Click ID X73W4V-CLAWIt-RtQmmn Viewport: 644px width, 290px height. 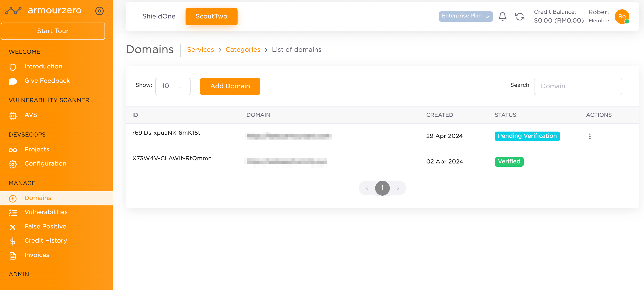[x=172, y=158]
